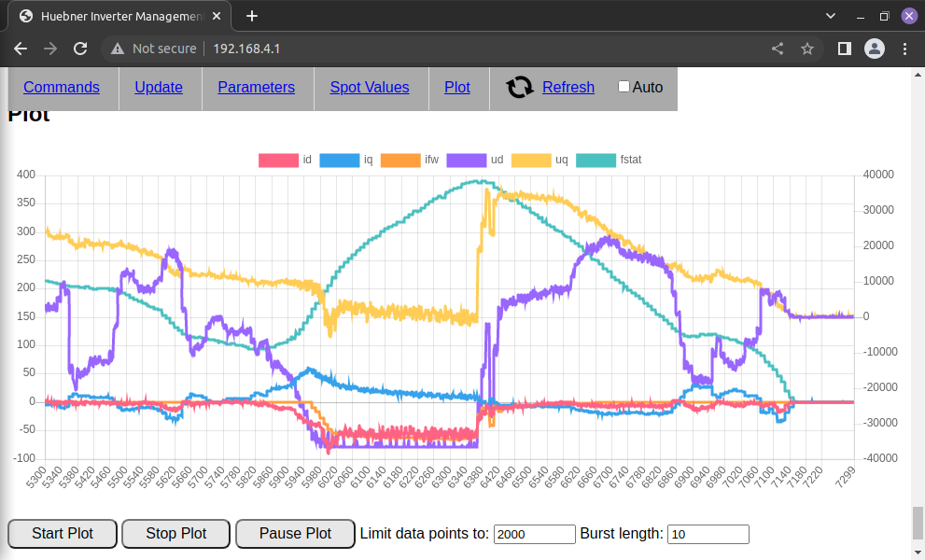The width and height of the screenshot is (925, 560).
Task: Click the Limit data points input field
Action: [534, 534]
